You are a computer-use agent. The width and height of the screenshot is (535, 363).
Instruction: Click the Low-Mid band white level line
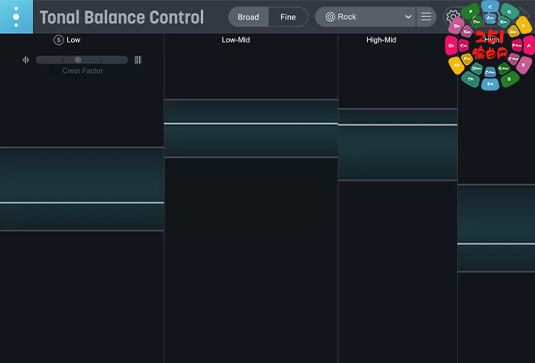(251, 124)
